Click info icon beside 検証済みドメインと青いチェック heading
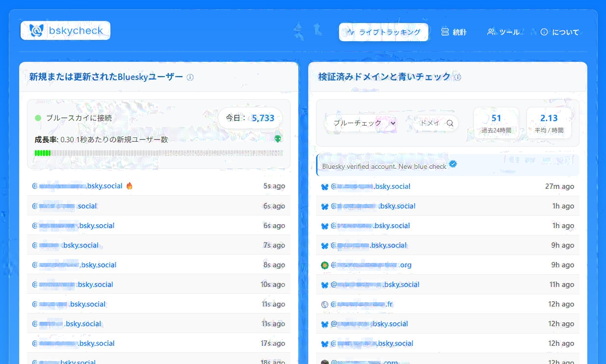606x364 pixels. point(457,77)
